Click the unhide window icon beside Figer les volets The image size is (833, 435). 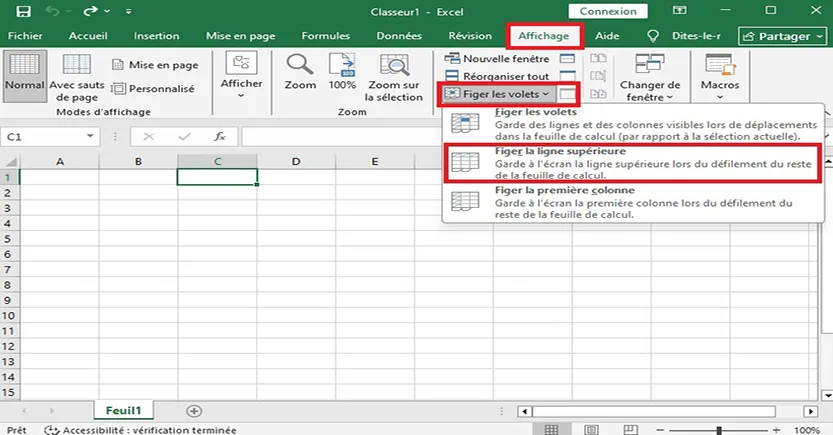(x=567, y=94)
